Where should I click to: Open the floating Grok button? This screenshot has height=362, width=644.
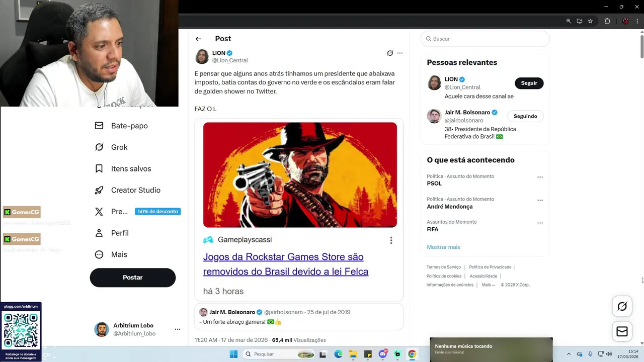click(x=622, y=306)
